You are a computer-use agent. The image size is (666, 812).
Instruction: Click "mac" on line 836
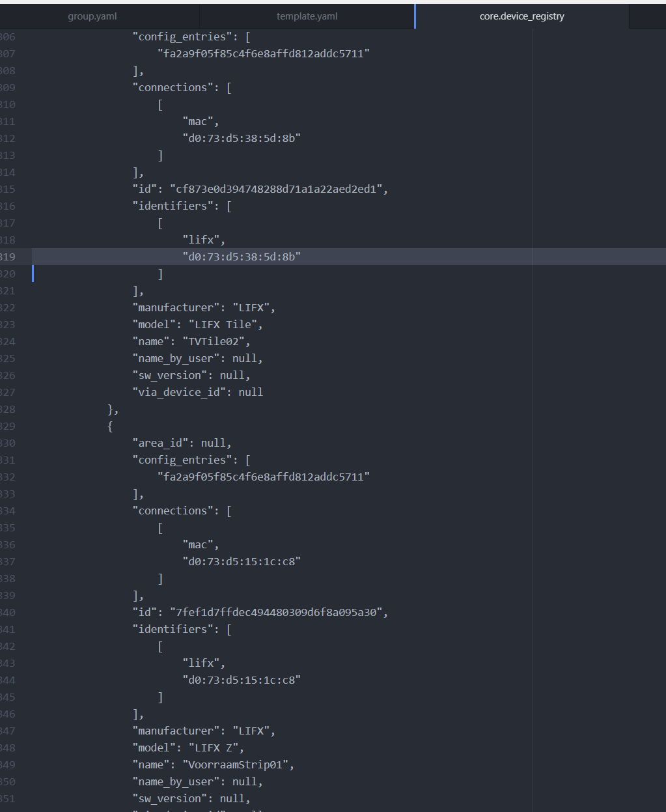(198, 544)
